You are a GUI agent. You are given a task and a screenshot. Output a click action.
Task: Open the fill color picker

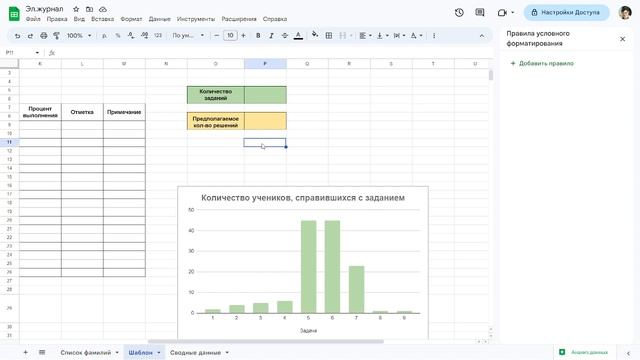pyautogui.click(x=315, y=35)
